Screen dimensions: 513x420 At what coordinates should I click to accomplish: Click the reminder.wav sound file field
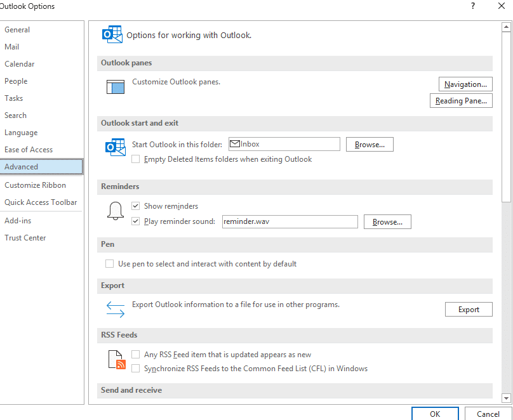coord(290,222)
